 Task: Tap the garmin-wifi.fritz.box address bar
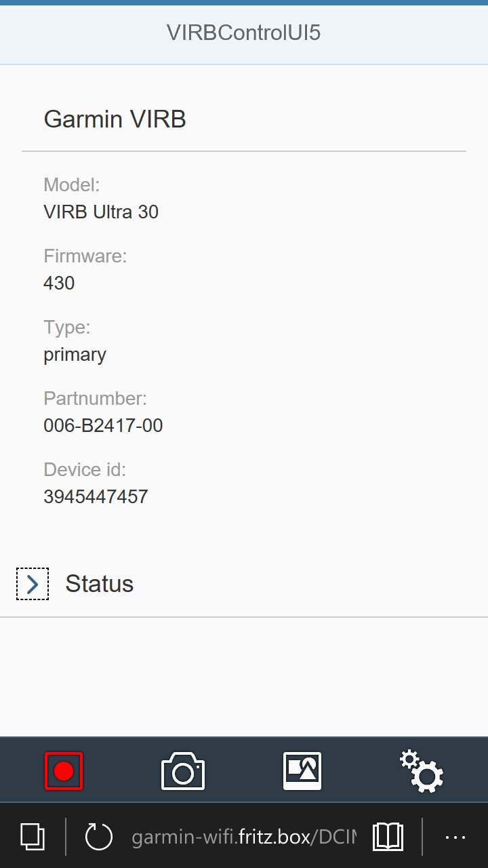(243, 837)
